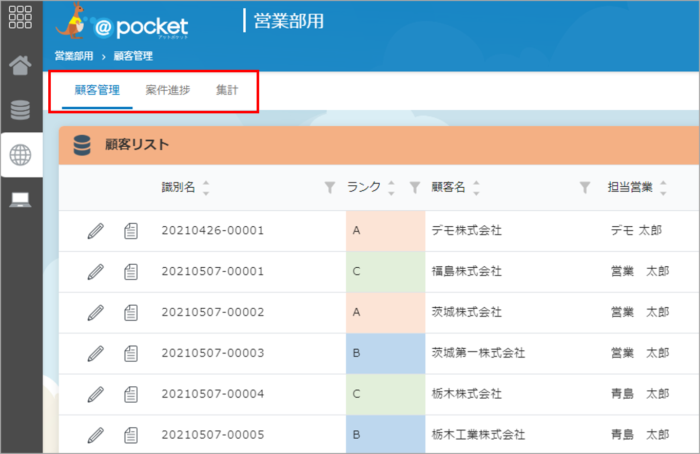Viewport: 700px width, 454px height.
Task: Select rank B cell of 茨城第一株式会社
Action: point(386,354)
